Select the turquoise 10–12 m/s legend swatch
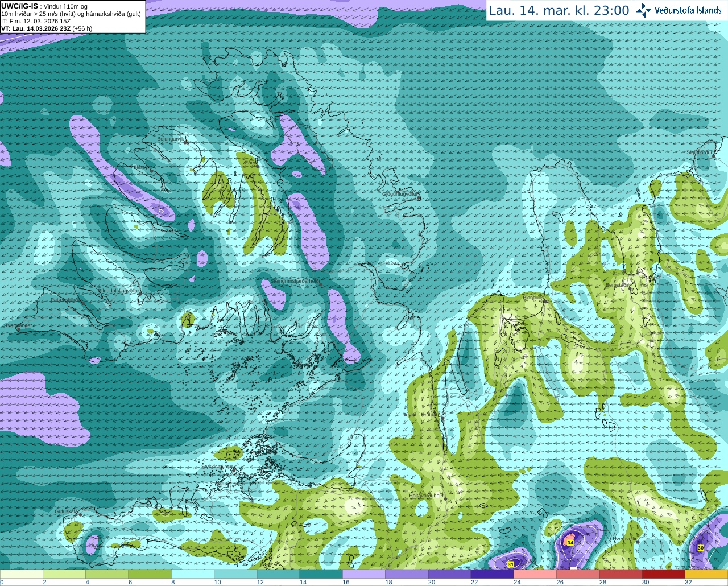This screenshot has height=586, width=728. [x=235, y=574]
